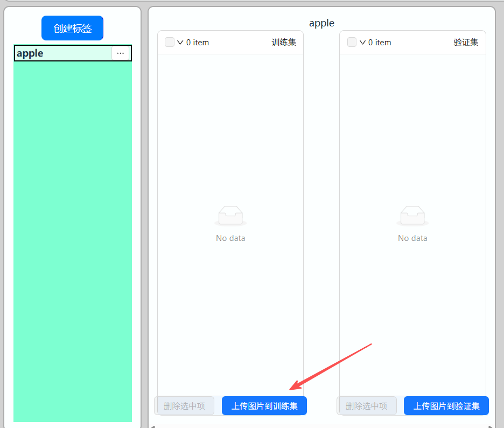Click the right scroll arrow at bottom
Image resolution: width=504 pixels, height=428 pixels.
point(491,426)
